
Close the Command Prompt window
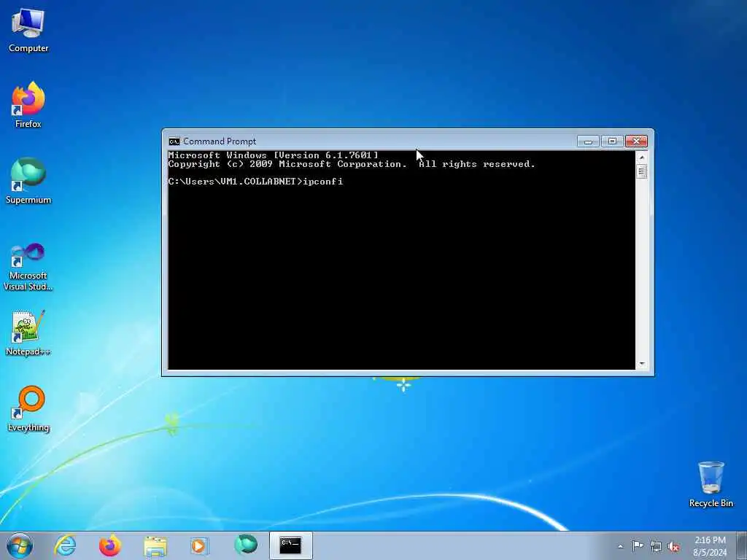pyautogui.click(x=636, y=141)
